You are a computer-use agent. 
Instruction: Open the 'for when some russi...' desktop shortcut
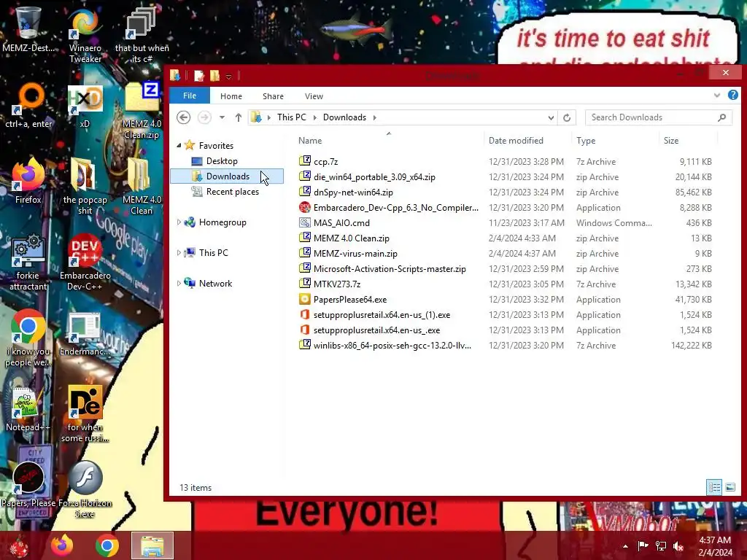[85, 413]
